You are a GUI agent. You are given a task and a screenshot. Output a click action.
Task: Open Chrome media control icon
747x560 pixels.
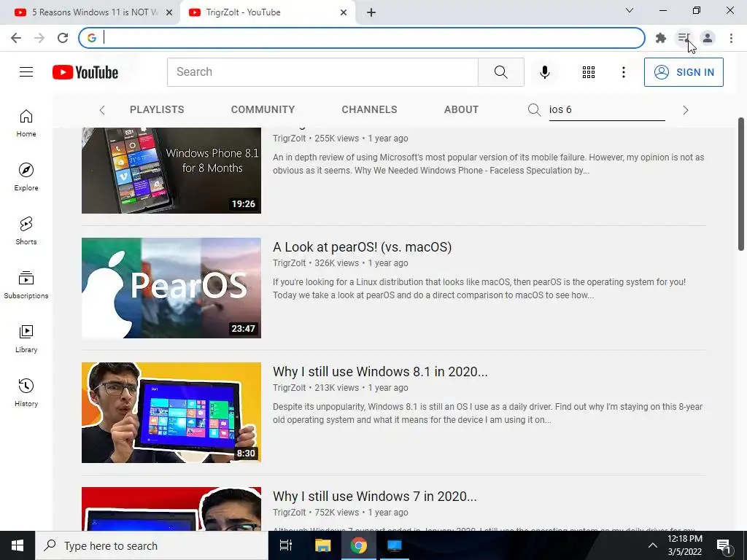pyautogui.click(x=684, y=38)
